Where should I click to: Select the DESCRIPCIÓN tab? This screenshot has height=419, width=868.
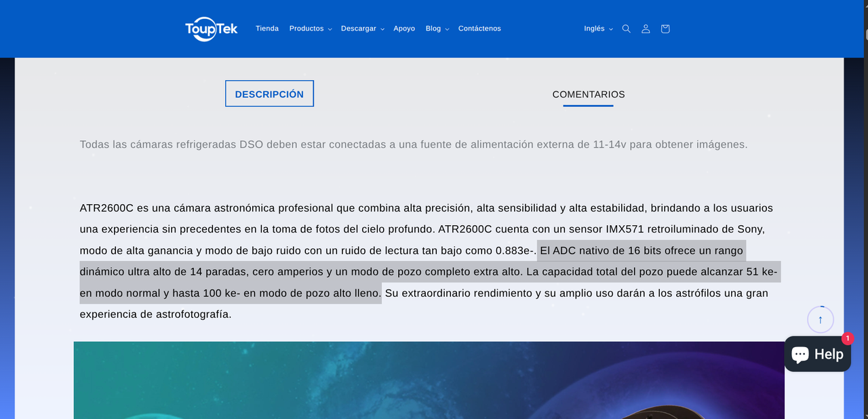[269, 94]
